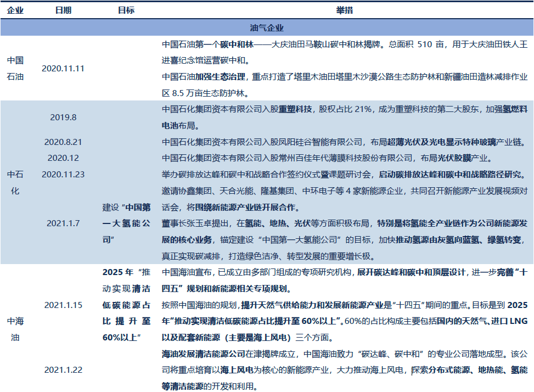534x392 pixels.
Task: Click the 海油发展清洁能源公司 line
Action: pyautogui.click(x=345, y=354)
